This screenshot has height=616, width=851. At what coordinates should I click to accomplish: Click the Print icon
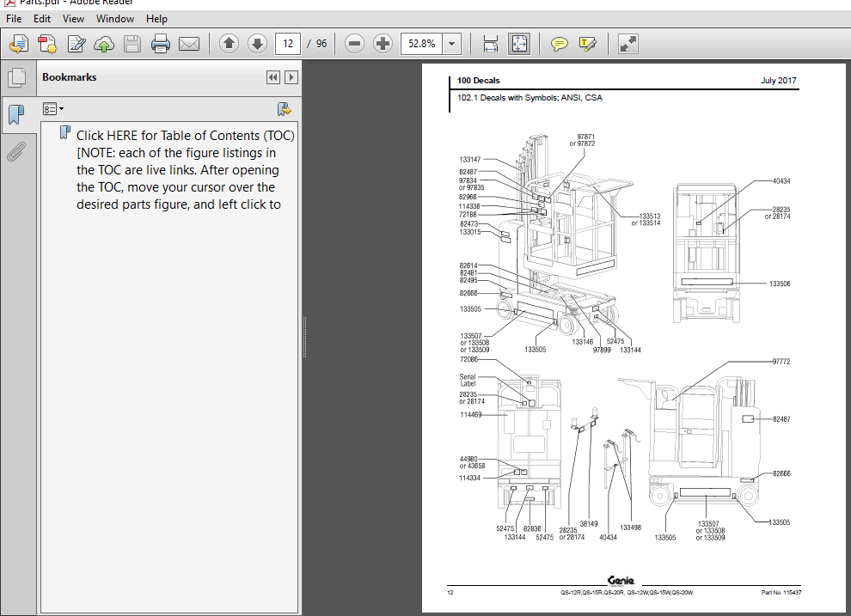160,44
